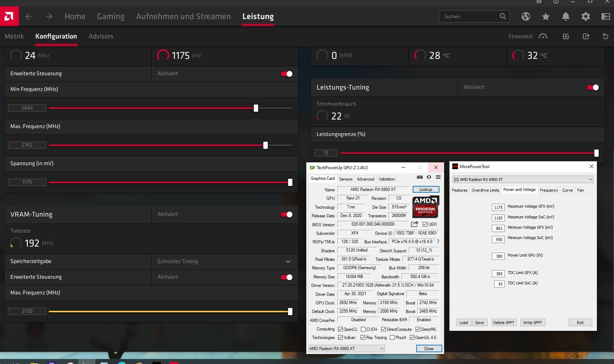The image size is (614, 364).
Task: Open notifications bell icon
Action: point(565,16)
